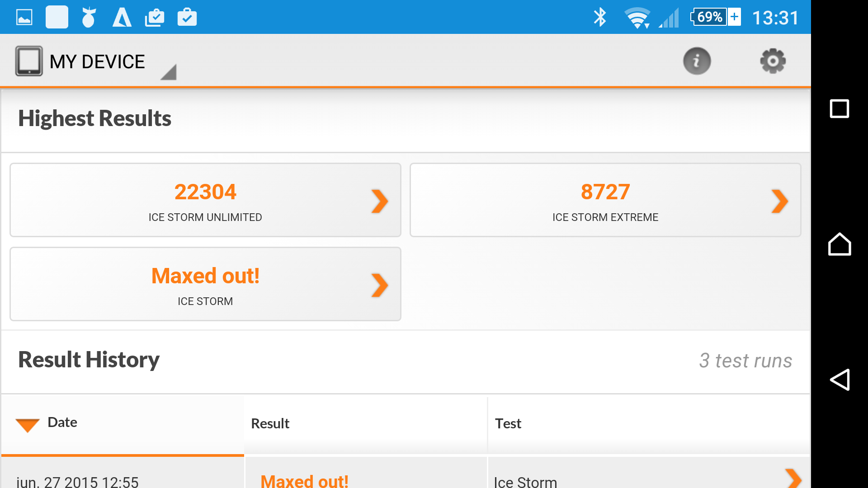Tap the stacked briefcase check notification icon
868x488 pixels.
[155, 18]
